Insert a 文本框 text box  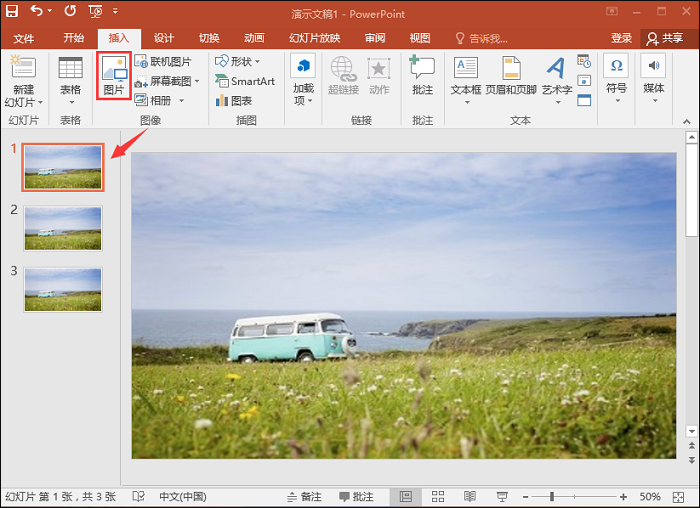(466, 81)
